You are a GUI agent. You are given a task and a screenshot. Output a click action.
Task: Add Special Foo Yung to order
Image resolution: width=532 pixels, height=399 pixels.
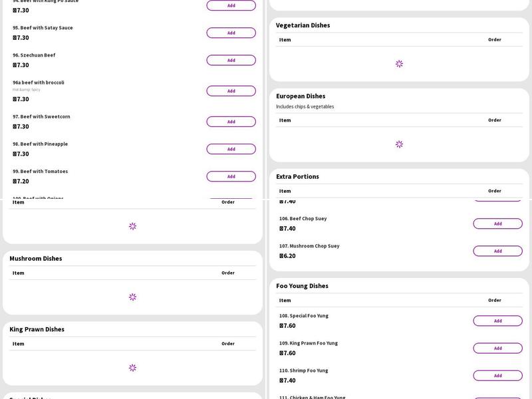point(497,321)
